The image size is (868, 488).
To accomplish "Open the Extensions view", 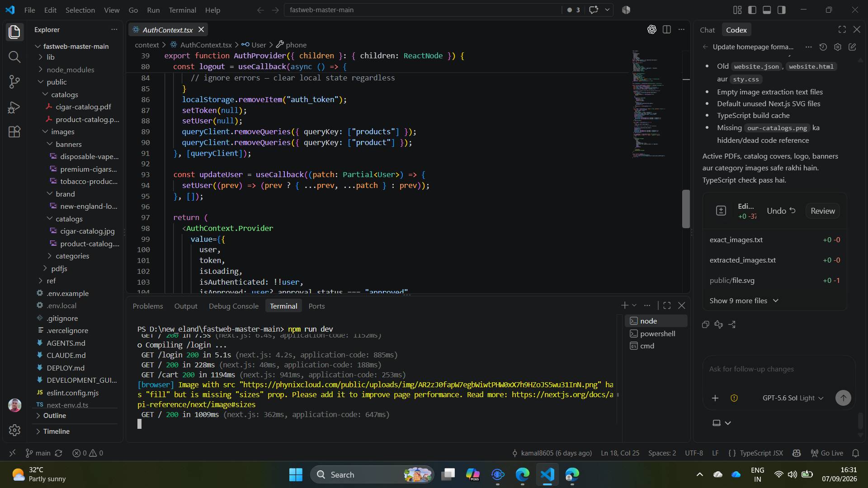I will [14, 131].
